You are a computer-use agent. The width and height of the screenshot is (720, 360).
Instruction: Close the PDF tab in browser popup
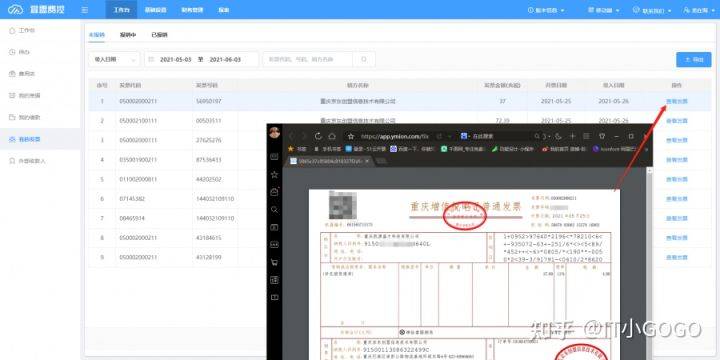click(x=366, y=161)
